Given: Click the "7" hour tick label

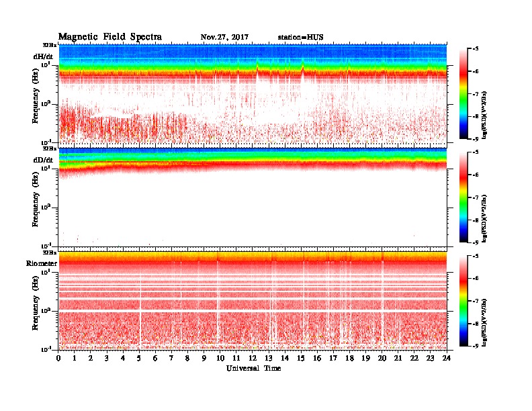Looking at the screenshot, I should click(x=172, y=358).
